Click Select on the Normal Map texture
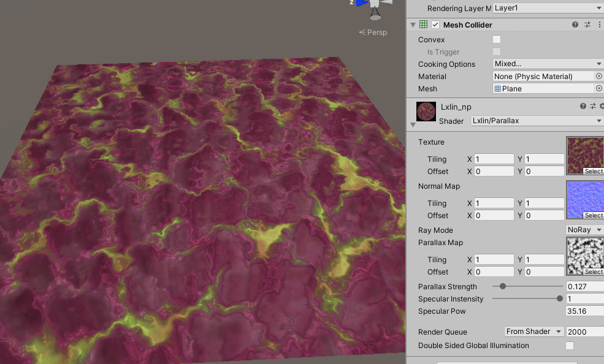 (593, 216)
